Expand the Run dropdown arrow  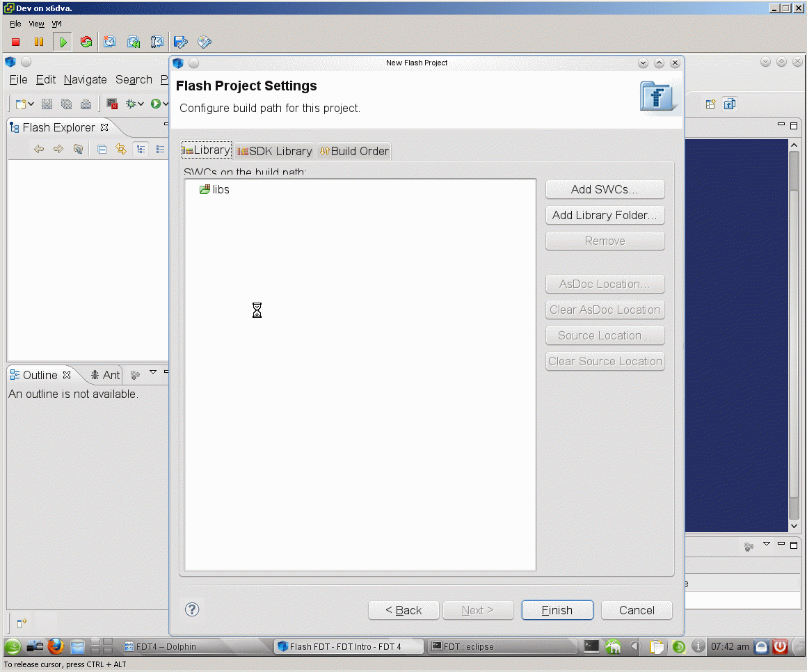pos(166,104)
